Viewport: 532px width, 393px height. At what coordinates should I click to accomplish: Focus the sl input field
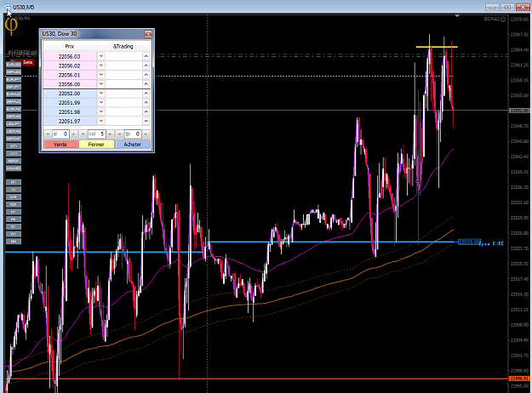60,134
